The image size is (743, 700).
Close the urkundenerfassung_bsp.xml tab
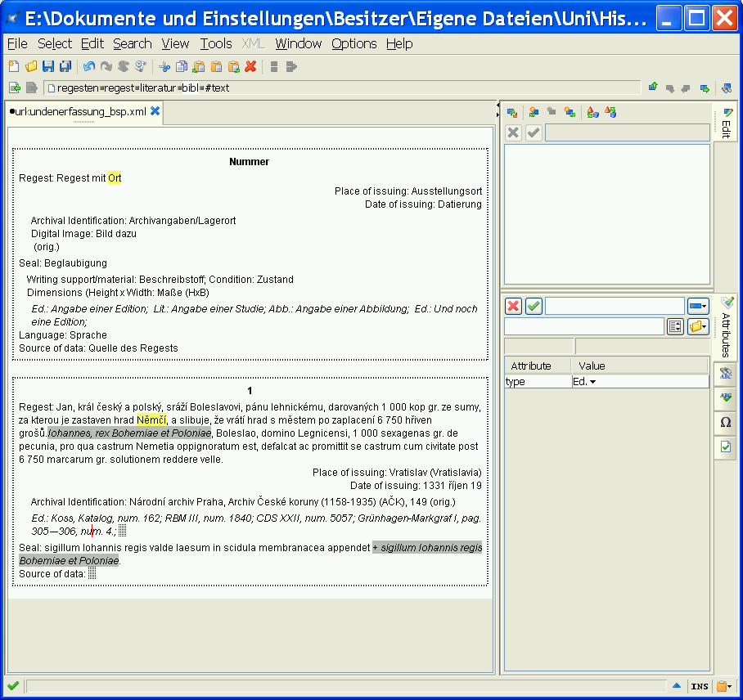[x=155, y=111]
